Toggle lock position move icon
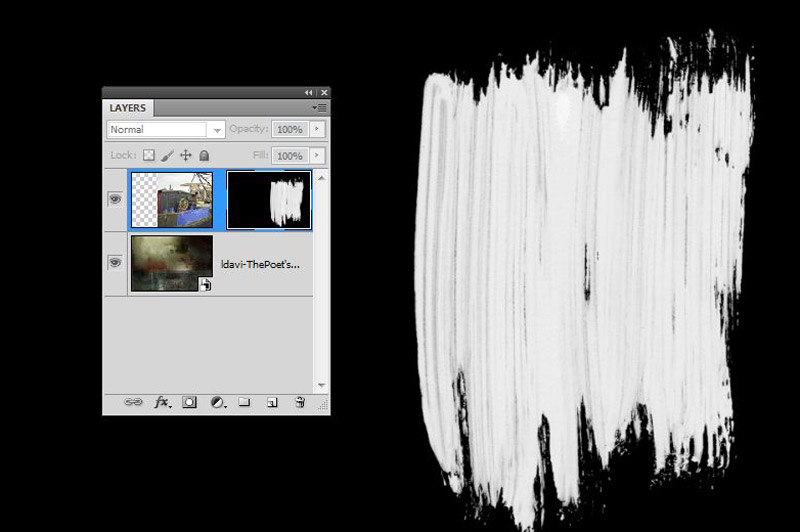800x532 pixels. (x=186, y=156)
